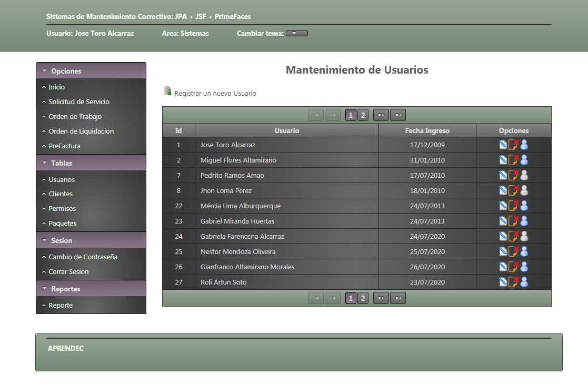This screenshot has height=385, width=588.
Task: Edit Roli Artun Soto pencil icon
Action: (x=503, y=282)
